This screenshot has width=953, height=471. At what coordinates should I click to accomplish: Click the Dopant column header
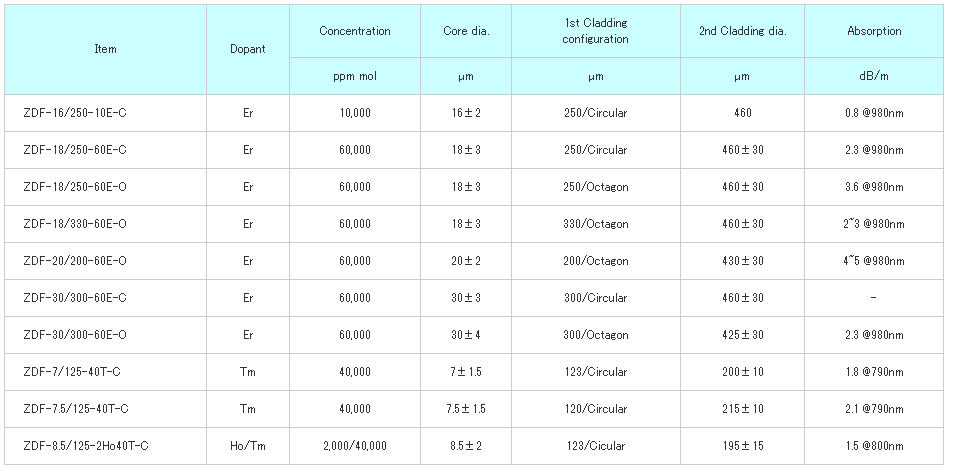click(x=248, y=49)
